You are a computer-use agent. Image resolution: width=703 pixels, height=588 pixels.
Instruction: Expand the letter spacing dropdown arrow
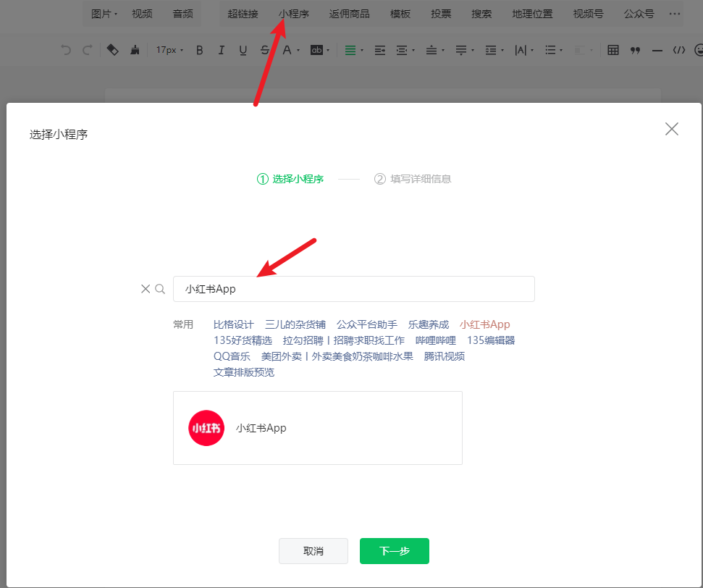(532, 50)
